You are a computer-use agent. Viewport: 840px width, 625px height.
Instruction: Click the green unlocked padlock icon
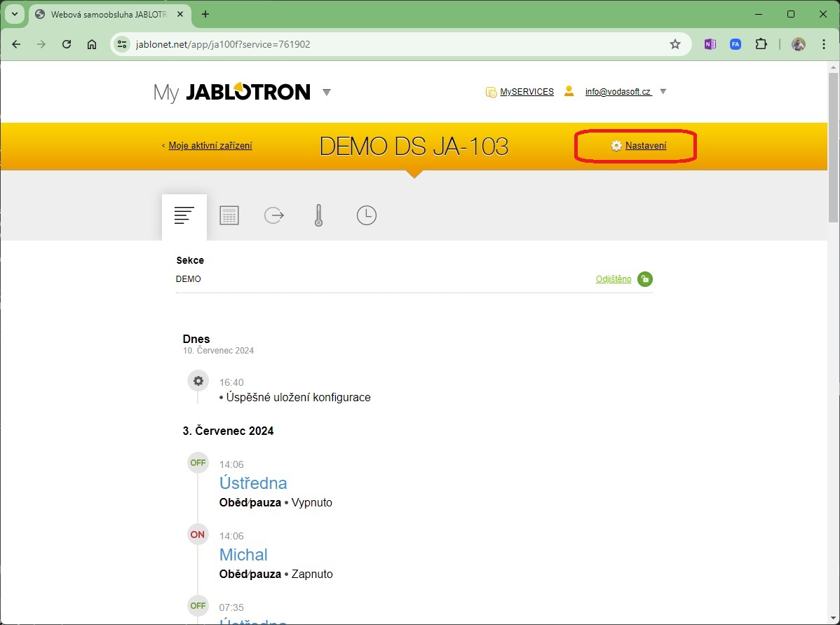point(645,279)
